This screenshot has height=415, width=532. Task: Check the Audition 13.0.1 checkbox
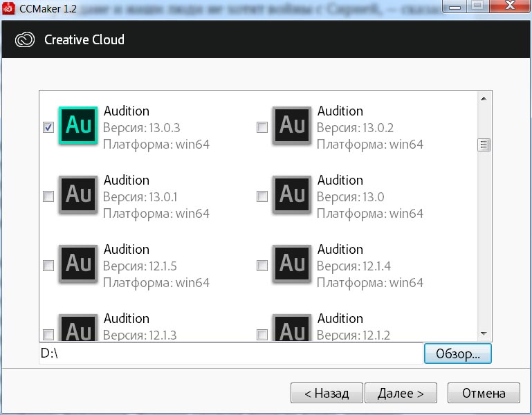coord(48,196)
